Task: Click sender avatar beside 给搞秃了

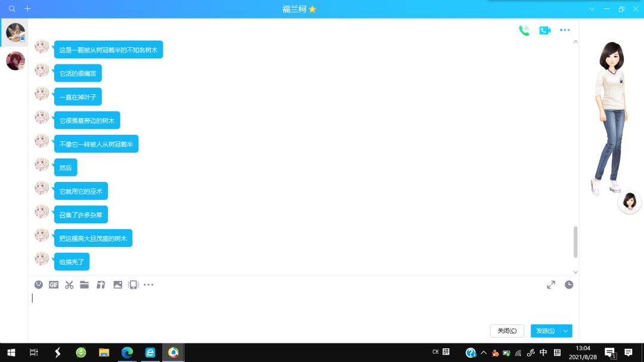Action: coord(42,258)
